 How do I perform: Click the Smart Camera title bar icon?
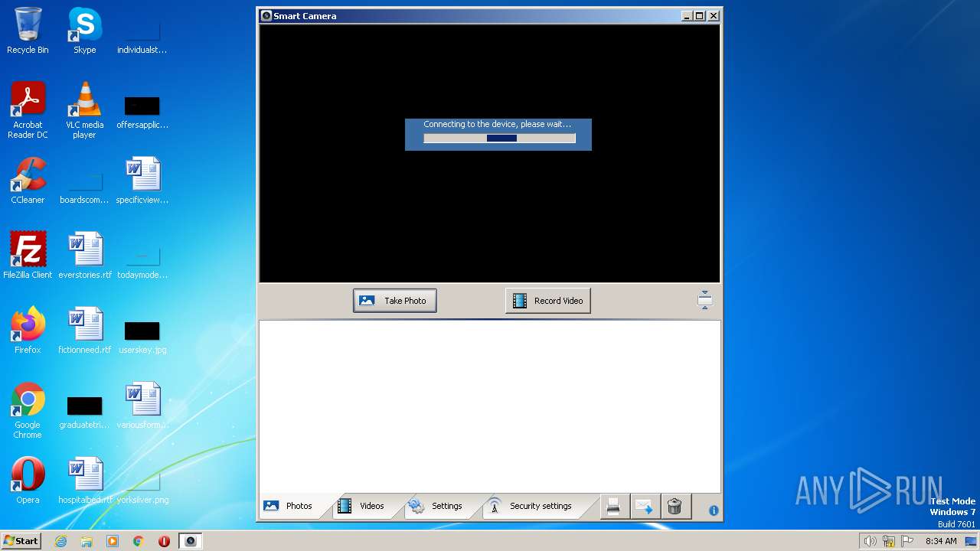[x=266, y=15]
